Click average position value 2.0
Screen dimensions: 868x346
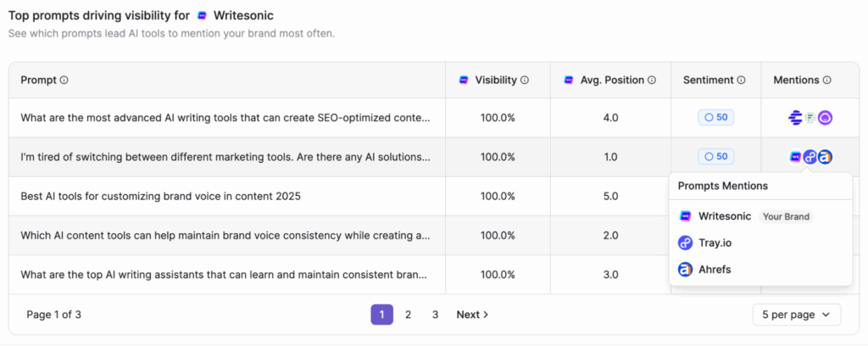pos(610,235)
